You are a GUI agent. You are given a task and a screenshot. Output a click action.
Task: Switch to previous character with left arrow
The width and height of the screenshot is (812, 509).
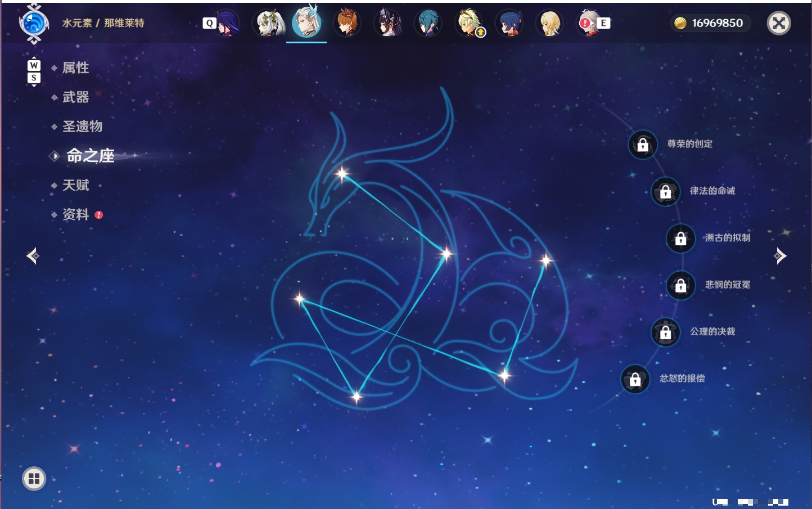click(x=33, y=256)
